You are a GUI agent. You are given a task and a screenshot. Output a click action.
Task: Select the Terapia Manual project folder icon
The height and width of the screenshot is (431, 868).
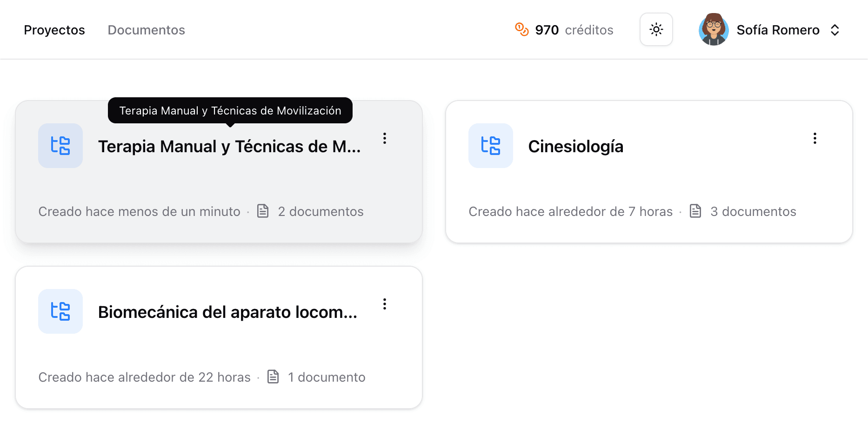point(60,146)
